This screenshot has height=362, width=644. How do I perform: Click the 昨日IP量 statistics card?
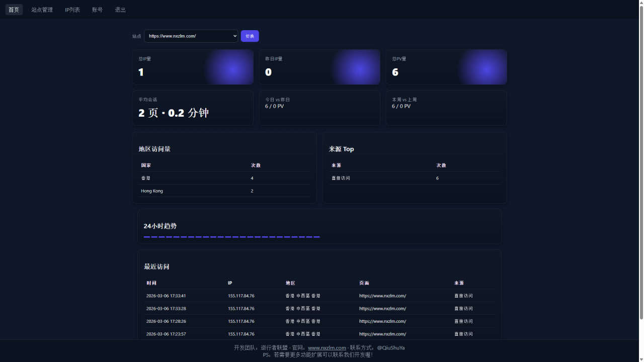[x=319, y=67]
